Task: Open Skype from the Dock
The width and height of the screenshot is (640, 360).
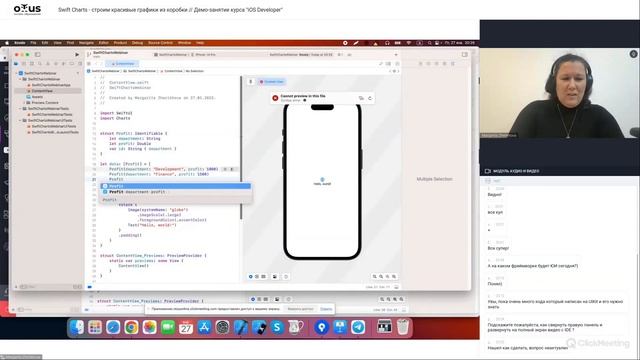Action: pyautogui.click(x=277, y=327)
